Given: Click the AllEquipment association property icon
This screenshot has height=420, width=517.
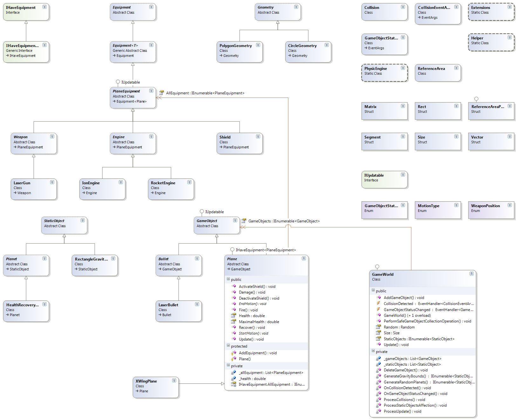Looking at the screenshot, I should pos(161,93).
